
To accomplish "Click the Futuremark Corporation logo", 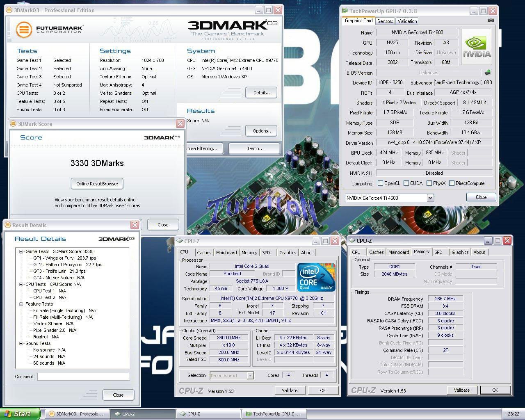I will [x=50, y=30].
